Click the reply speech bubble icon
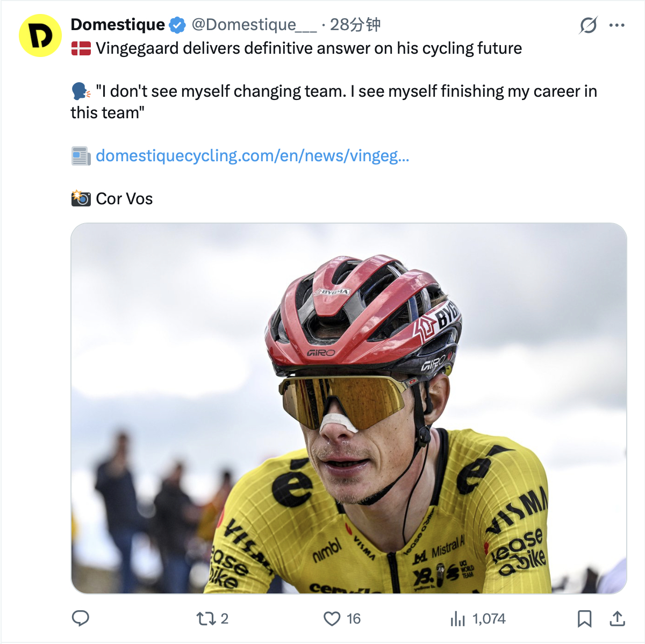The width and height of the screenshot is (645, 644). pyautogui.click(x=81, y=619)
